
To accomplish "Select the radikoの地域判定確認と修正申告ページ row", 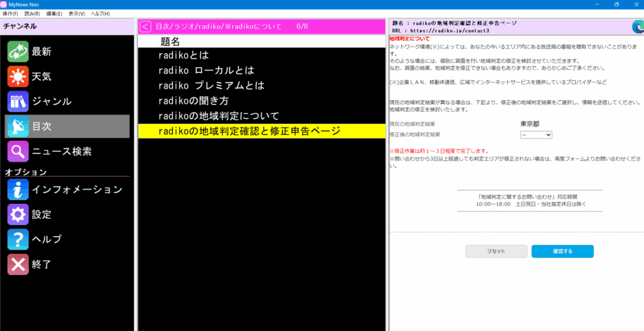I will pyautogui.click(x=262, y=131).
